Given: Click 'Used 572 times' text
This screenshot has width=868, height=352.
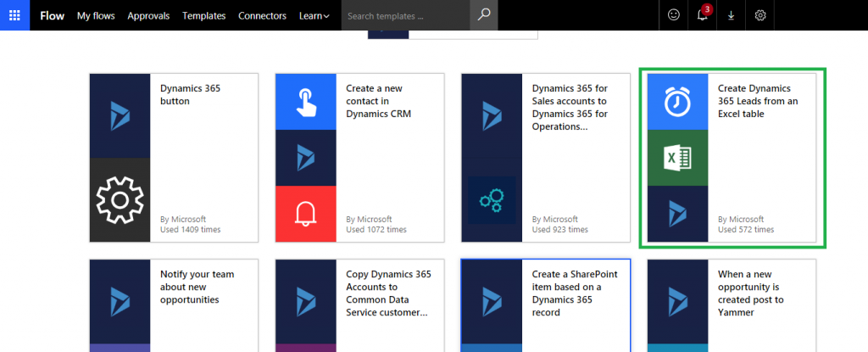Looking at the screenshot, I should (746, 230).
